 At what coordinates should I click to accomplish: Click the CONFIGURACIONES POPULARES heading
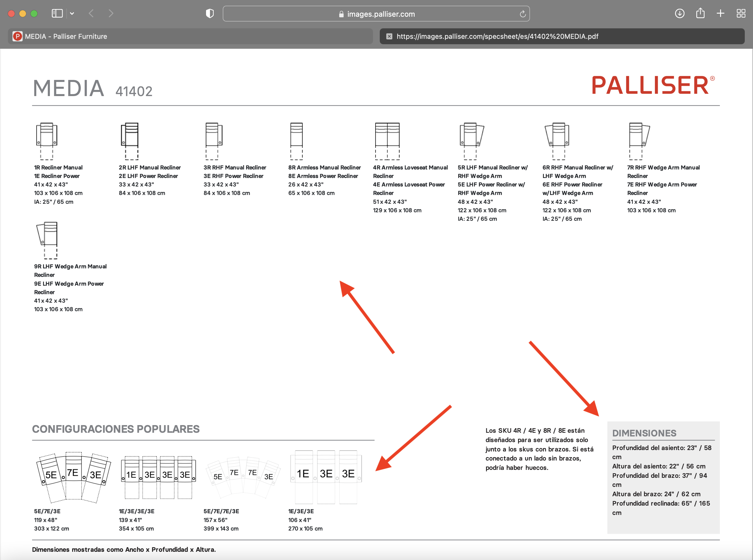click(116, 429)
